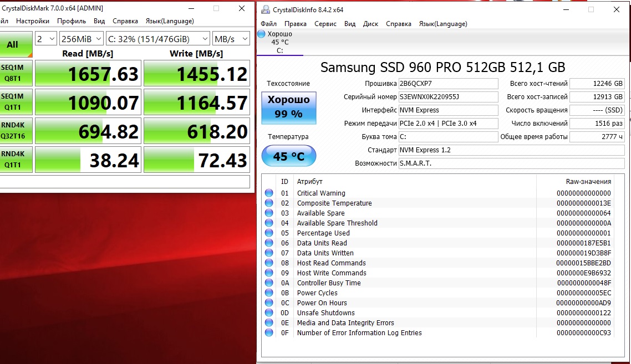Open the test count dropdown showing 2
The width and height of the screenshot is (631, 364).
tap(45, 39)
